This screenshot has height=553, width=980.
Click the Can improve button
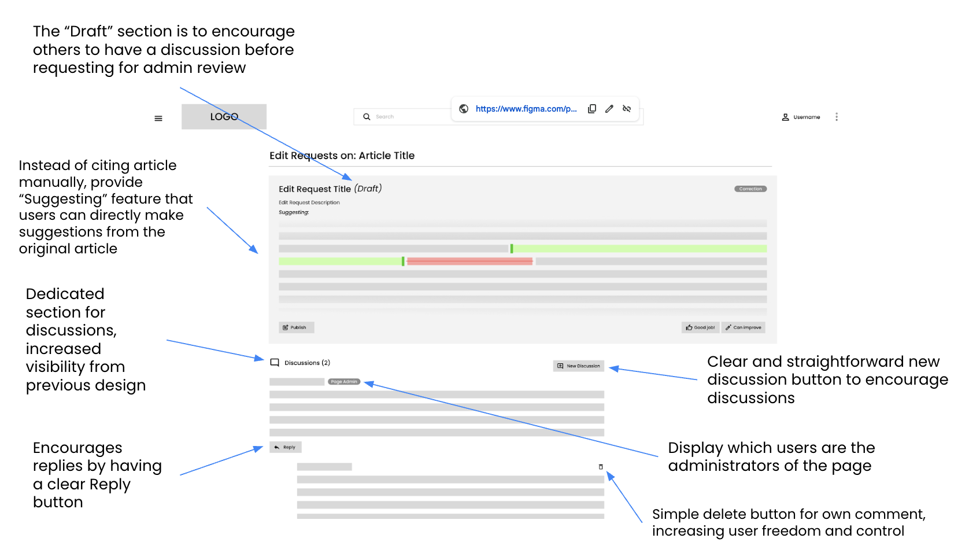[744, 327]
